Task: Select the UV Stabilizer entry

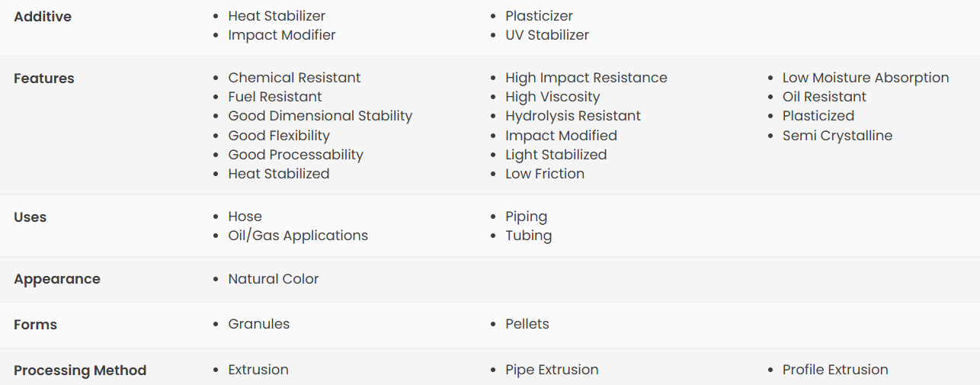Action: pos(547,35)
